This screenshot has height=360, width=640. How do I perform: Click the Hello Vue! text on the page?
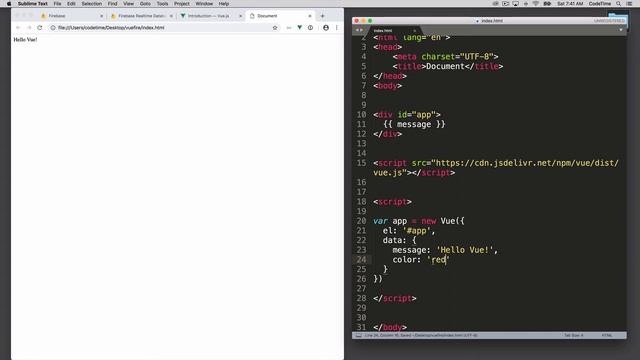point(25,40)
